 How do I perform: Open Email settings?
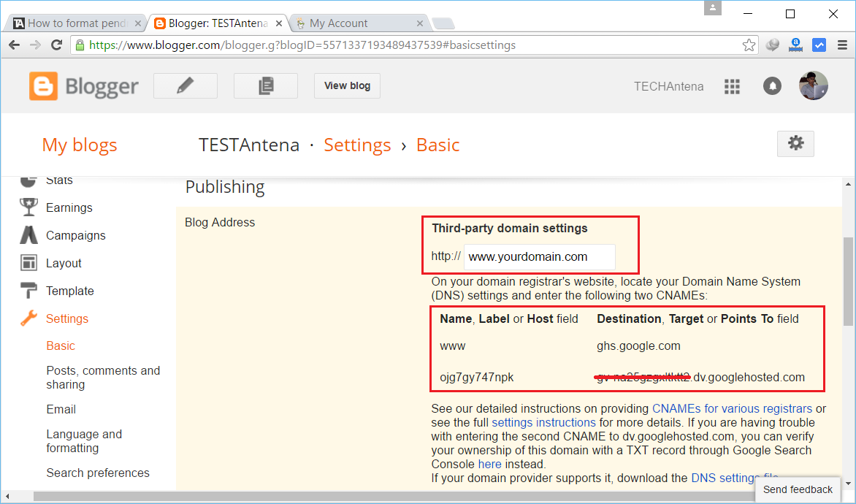click(x=61, y=410)
